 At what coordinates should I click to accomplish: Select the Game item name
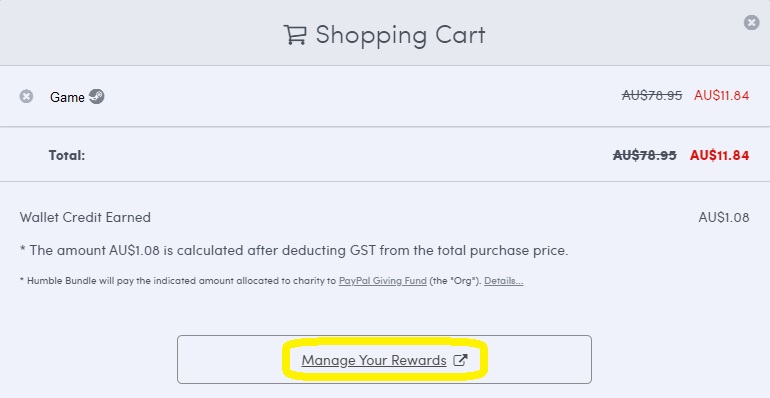tap(67, 97)
